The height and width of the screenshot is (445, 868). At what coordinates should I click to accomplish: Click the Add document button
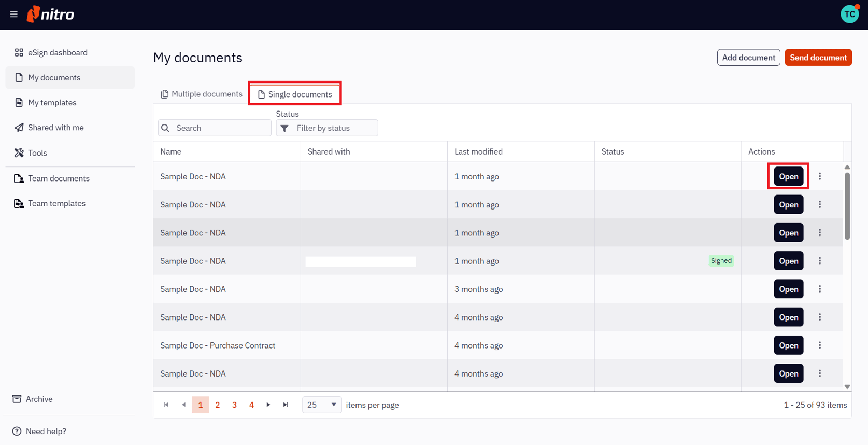pos(748,58)
